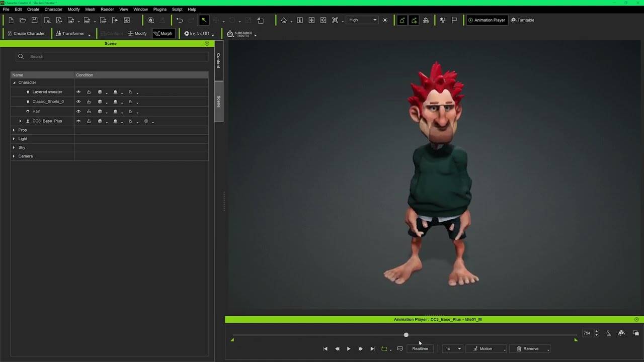
Task: Expand the Prop tree node
Action: (14, 130)
